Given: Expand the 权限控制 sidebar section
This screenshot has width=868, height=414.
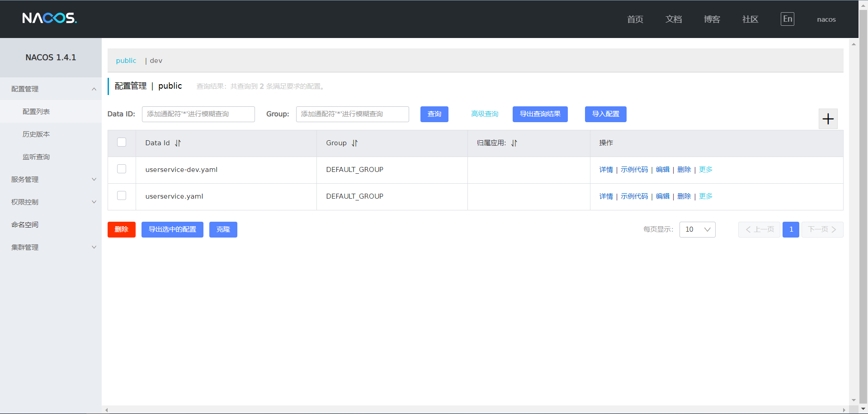Looking at the screenshot, I should tap(51, 202).
